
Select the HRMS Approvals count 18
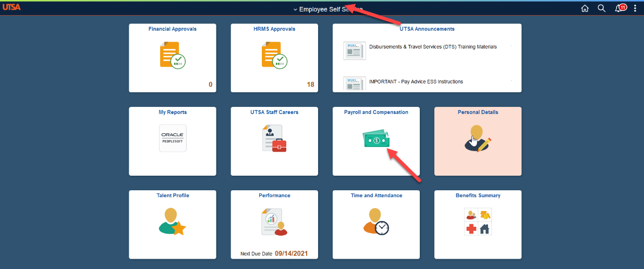tap(310, 84)
